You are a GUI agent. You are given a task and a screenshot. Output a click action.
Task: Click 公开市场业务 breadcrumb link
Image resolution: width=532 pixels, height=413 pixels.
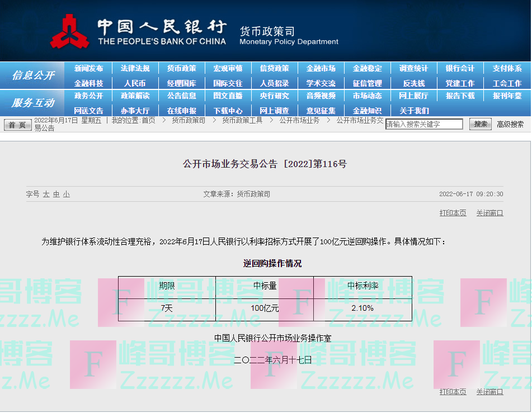click(x=299, y=120)
